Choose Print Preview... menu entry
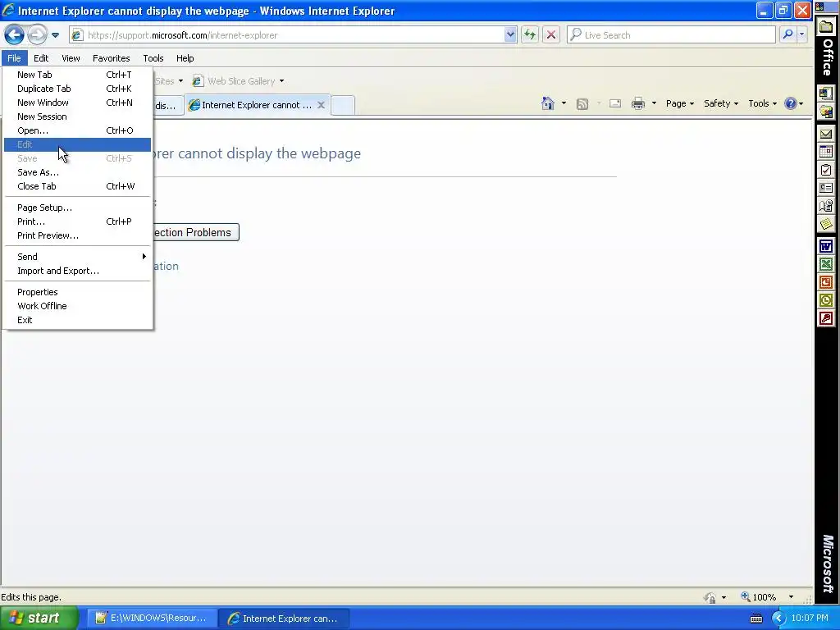 pos(77,235)
